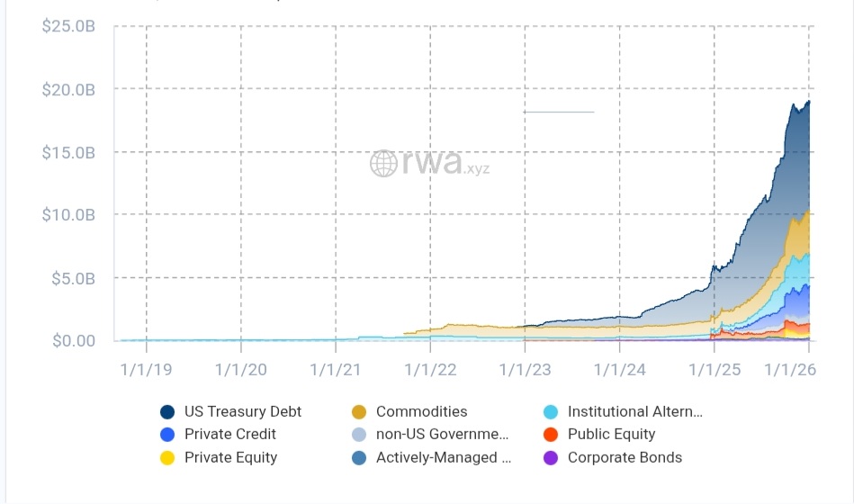Viewport: 854px width, 504px height.
Task: Click the Institutional Alternatives legend dot
Action: point(551,412)
